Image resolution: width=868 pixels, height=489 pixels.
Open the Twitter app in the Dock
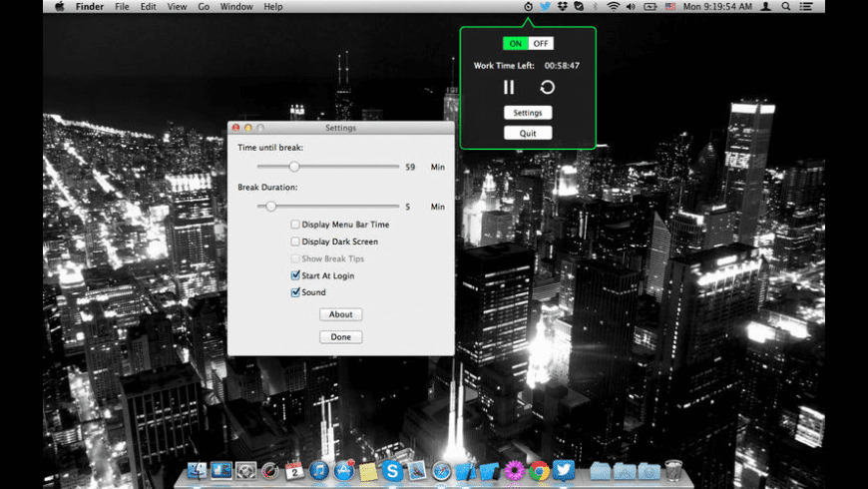pyautogui.click(x=564, y=470)
